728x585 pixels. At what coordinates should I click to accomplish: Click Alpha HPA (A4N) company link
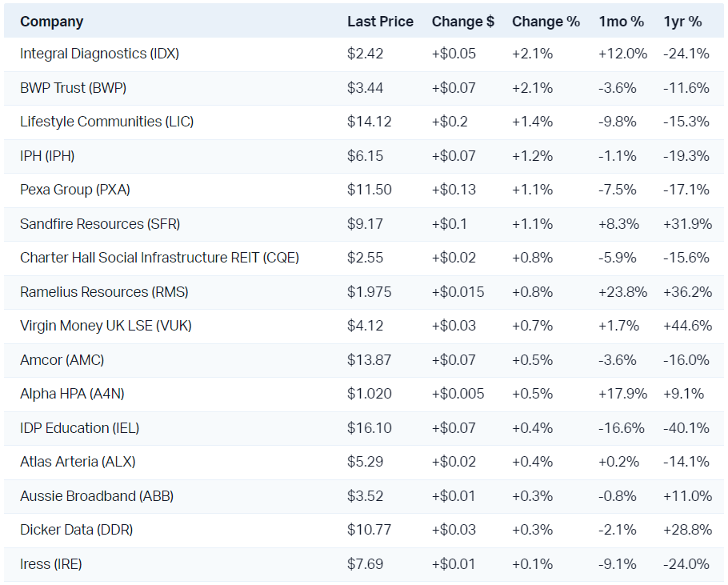pos(72,394)
